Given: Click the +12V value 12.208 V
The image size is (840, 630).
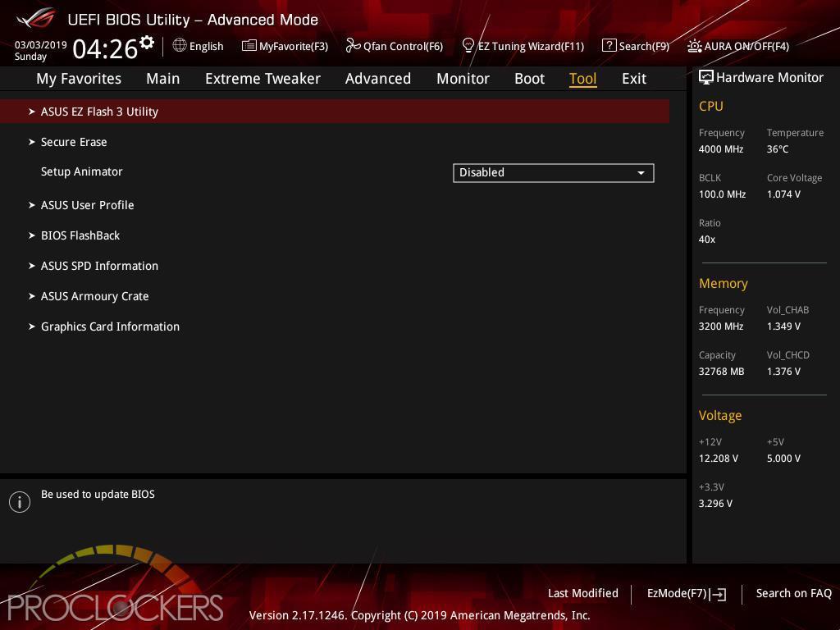Looking at the screenshot, I should (x=719, y=458).
